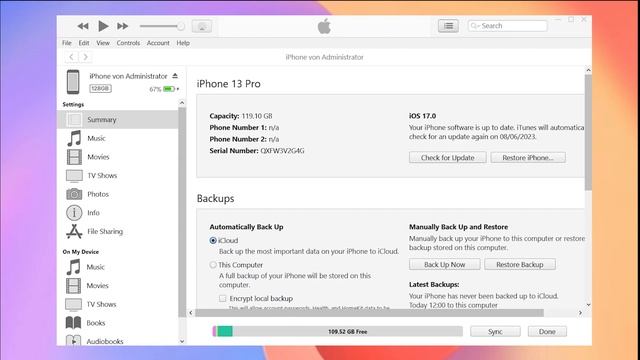640x360 pixels.
Task: Open Photos camera icon in sidebar
Action: (x=74, y=194)
